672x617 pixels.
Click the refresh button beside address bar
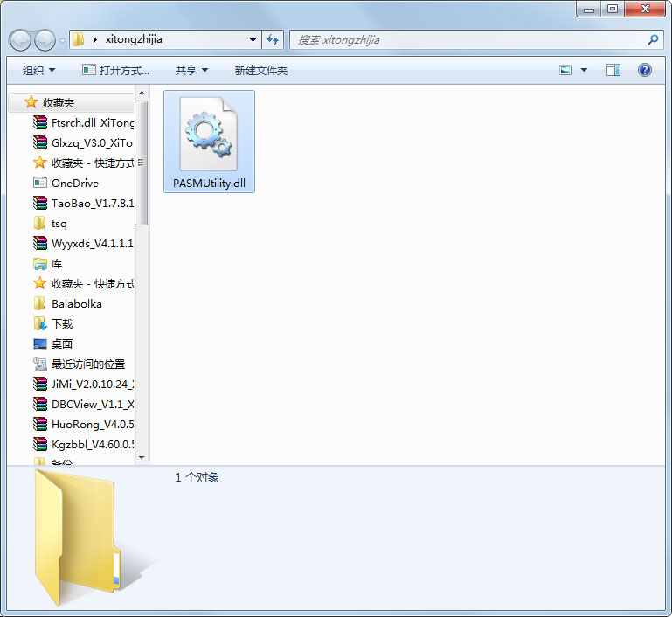[x=273, y=39]
